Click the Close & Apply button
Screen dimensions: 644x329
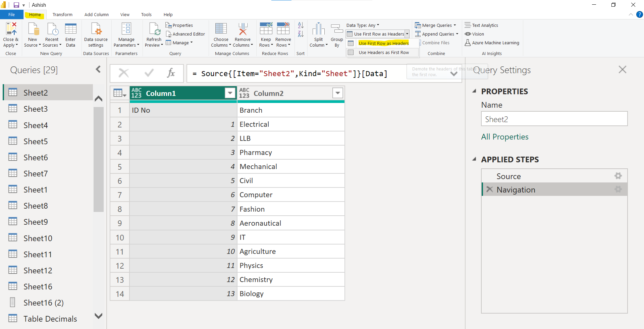[x=11, y=35]
